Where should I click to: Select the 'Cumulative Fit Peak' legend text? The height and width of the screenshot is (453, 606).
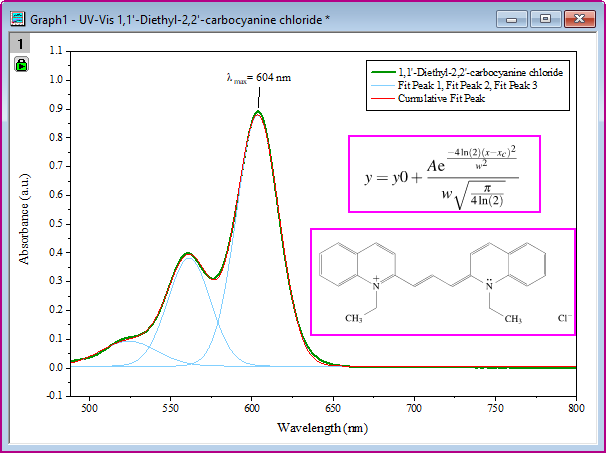tap(440, 99)
